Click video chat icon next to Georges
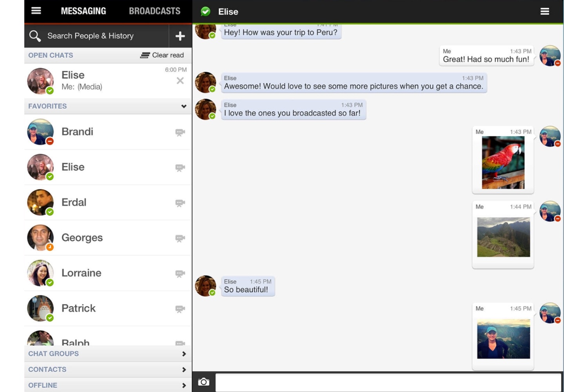588x392 pixels. tap(180, 238)
